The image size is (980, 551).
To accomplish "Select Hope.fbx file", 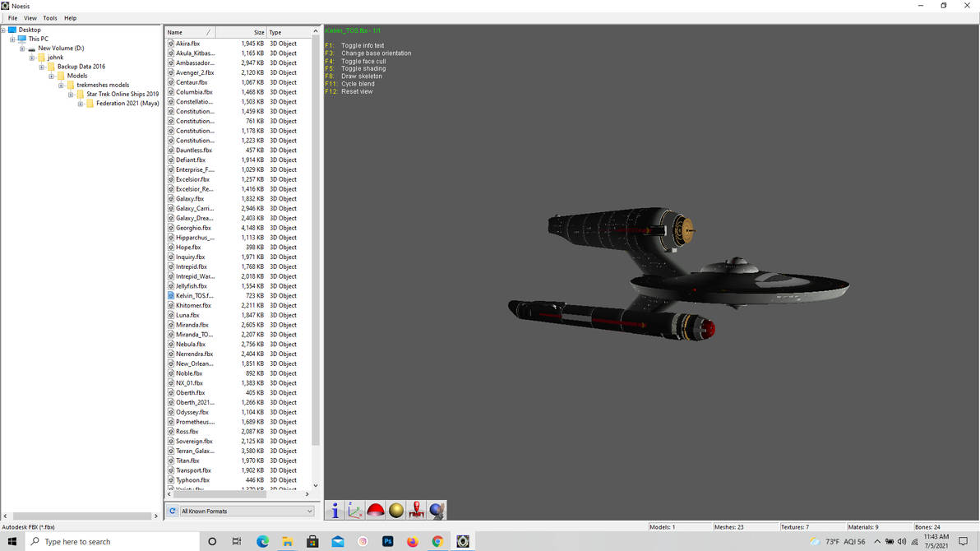I will tap(188, 247).
